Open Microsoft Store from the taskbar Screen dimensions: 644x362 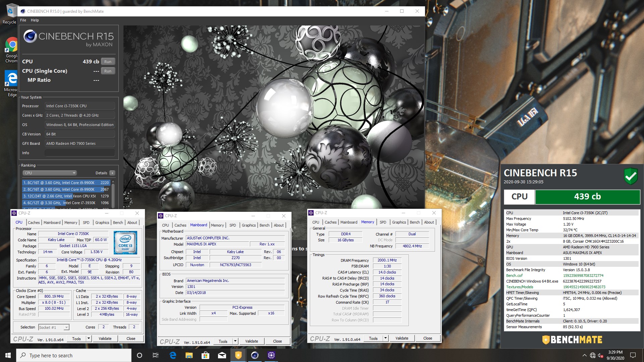[x=205, y=355]
